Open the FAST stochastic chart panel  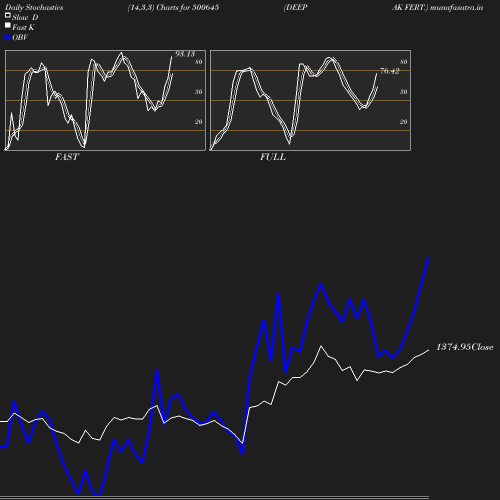[105, 100]
